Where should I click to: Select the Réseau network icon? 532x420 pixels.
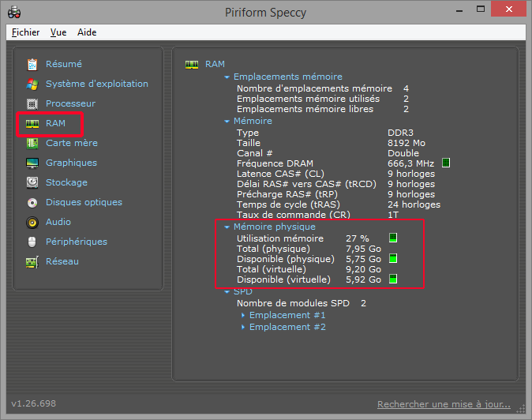click(32, 261)
